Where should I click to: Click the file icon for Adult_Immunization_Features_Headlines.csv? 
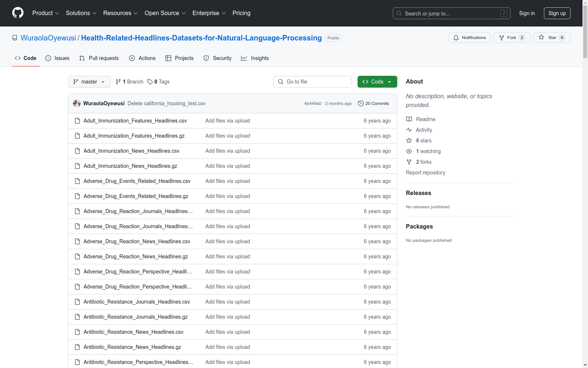coord(77,121)
